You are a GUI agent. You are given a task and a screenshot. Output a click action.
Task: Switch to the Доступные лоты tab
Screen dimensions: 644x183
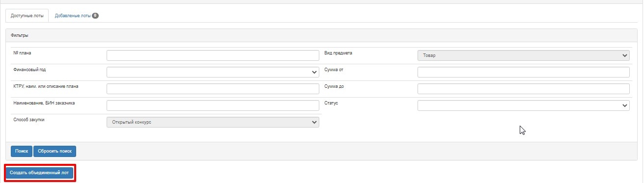coord(27,16)
